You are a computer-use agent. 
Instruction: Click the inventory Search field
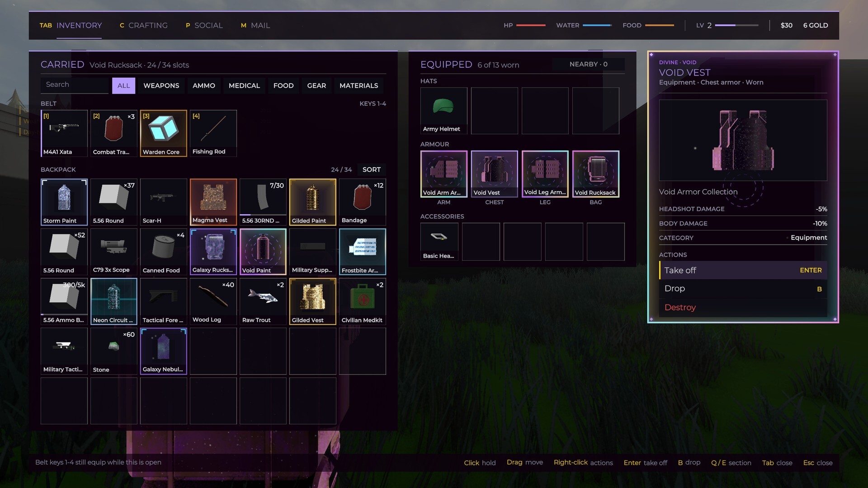click(x=75, y=85)
